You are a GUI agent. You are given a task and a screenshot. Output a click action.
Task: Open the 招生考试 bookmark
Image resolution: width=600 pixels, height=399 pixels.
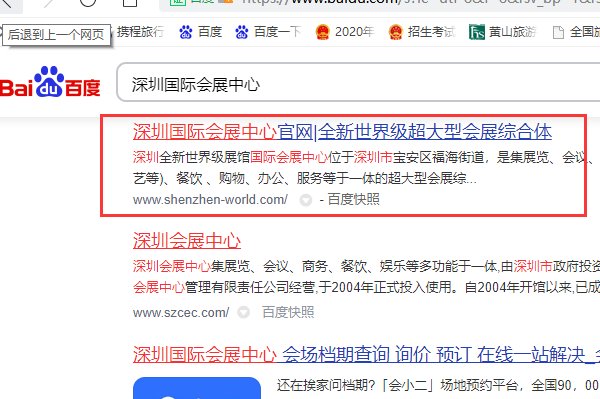pos(422,32)
